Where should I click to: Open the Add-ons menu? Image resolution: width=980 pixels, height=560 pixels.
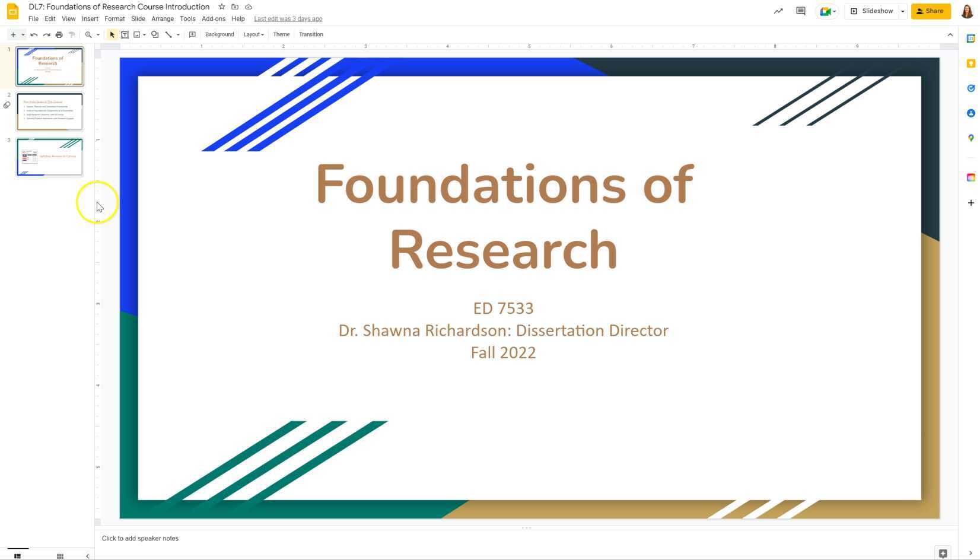click(x=213, y=18)
